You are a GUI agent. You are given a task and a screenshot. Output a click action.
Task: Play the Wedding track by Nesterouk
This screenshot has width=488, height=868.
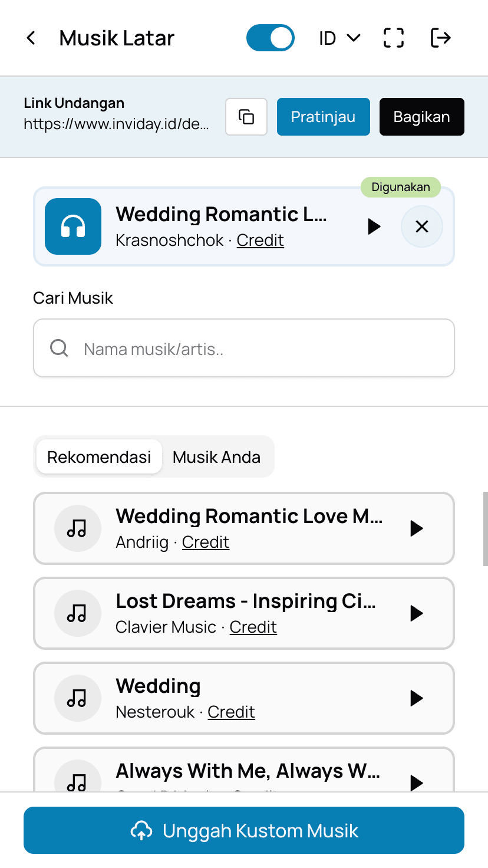417,698
